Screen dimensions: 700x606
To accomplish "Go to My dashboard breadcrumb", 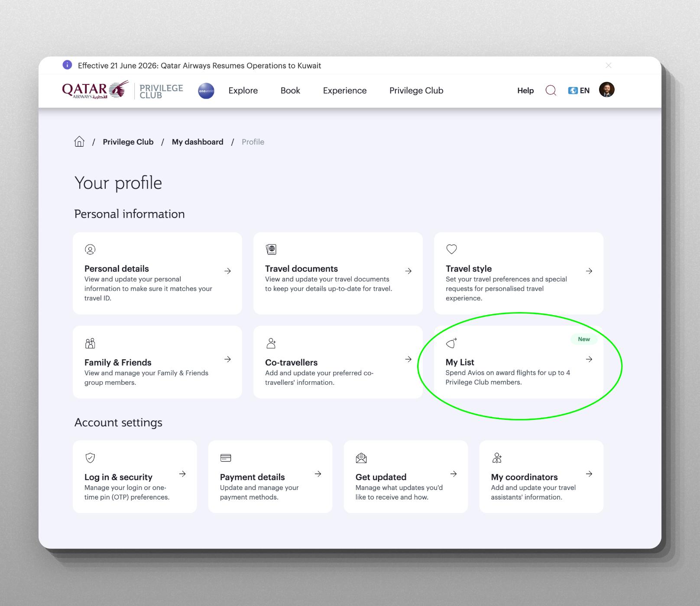I will point(198,142).
